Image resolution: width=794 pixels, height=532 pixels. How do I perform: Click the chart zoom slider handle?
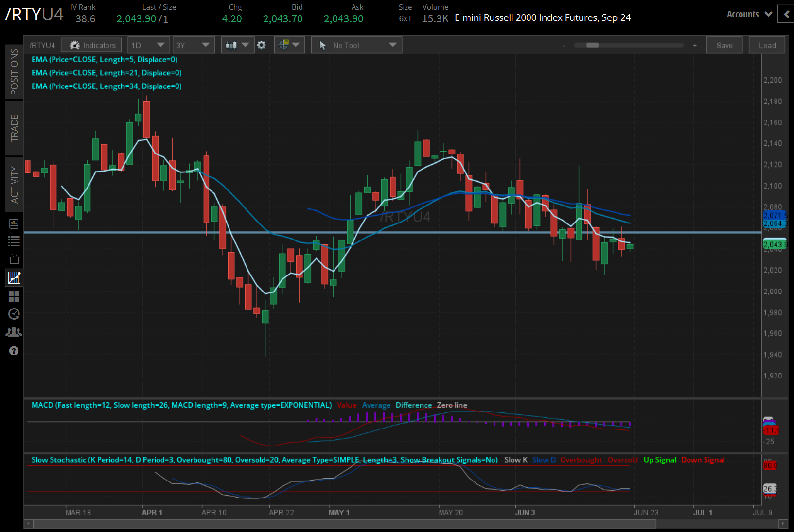click(592, 45)
